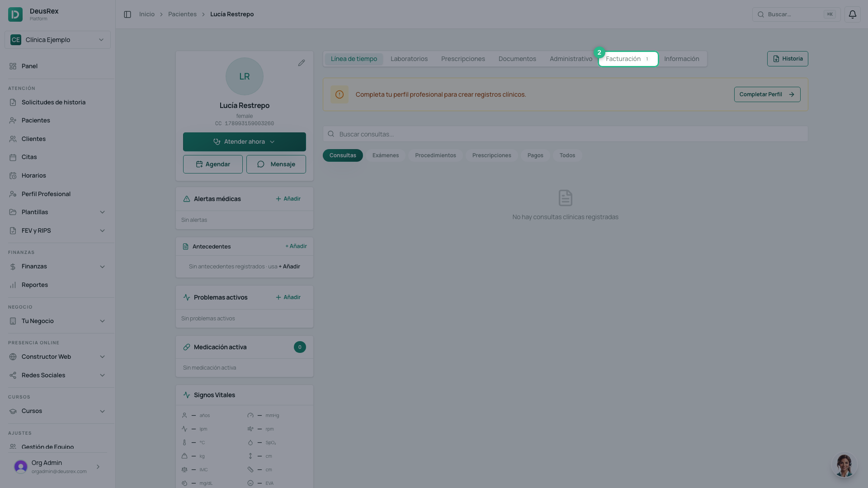Click the edit pencil on patient card
This screenshot has height=488, width=868.
(302, 63)
